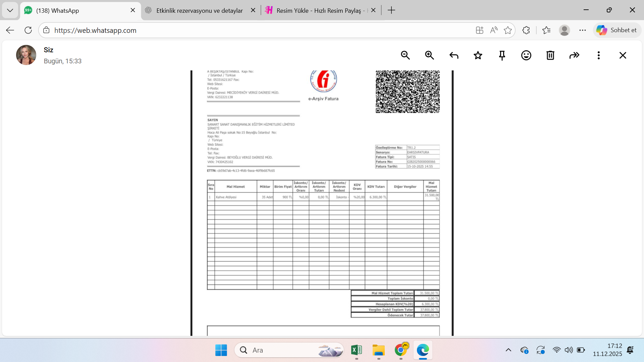Screen dimensions: 644x362
Task: Click the SAYIN heading on invoice
Action: pos(213,120)
